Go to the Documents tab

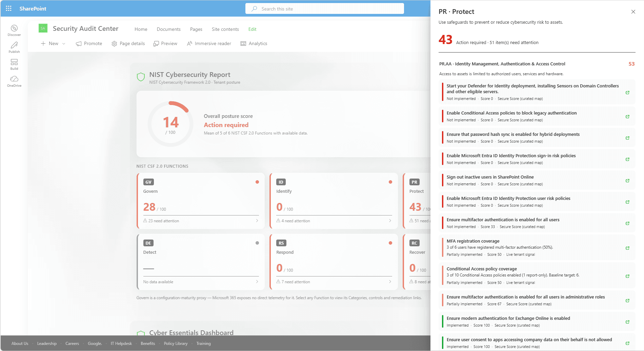coord(168,29)
